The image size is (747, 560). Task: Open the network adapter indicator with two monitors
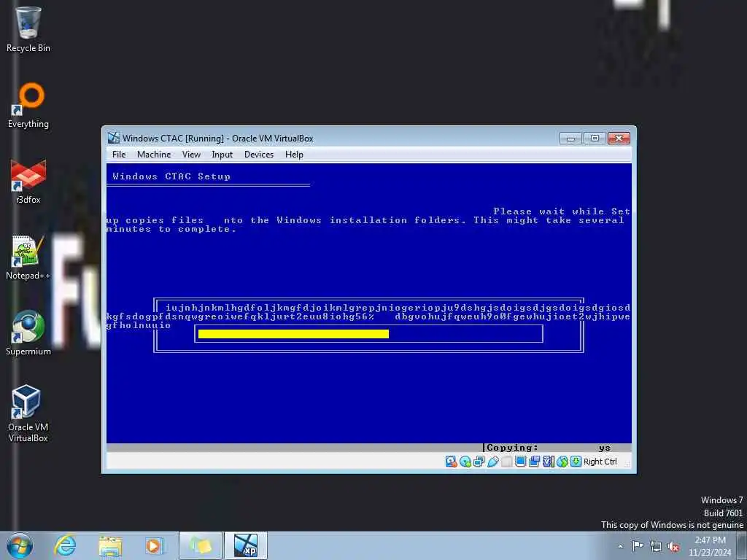(x=479, y=462)
